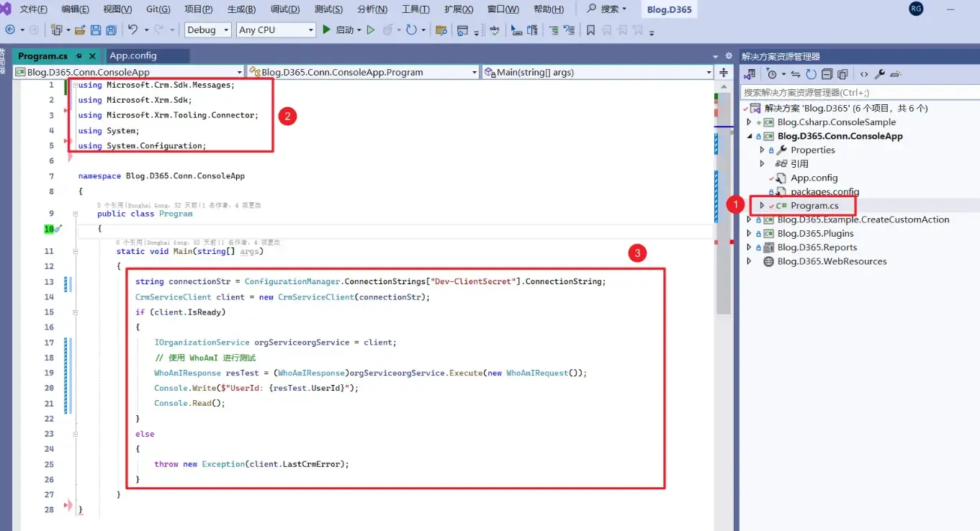Expand the Blog.Csharp.ConsoleSample project node
The width and height of the screenshot is (980, 531).
749,122
